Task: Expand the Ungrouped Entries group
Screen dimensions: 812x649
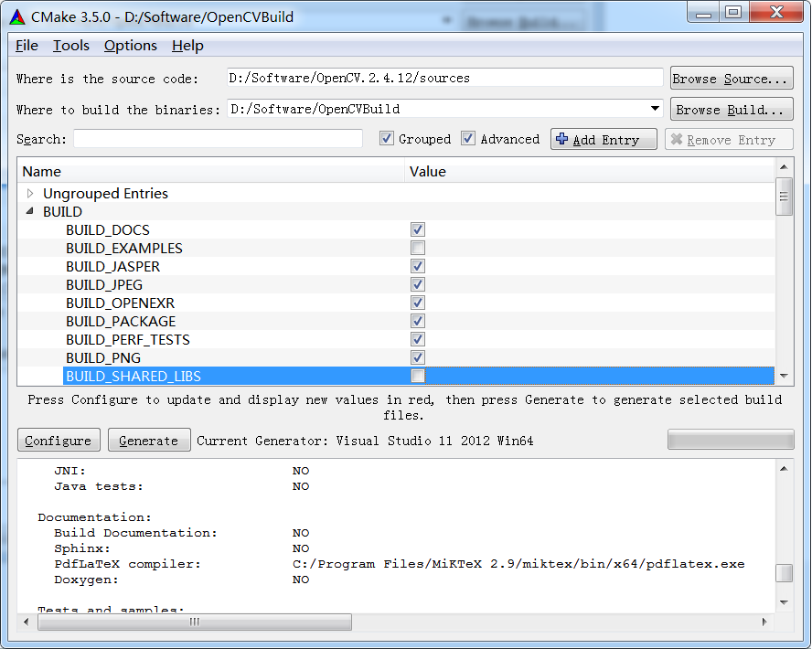Action: click(x=30, y=193)
